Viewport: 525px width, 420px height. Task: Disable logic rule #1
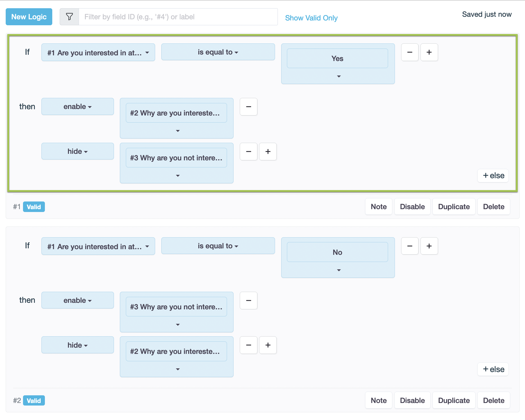coord(412,207)
